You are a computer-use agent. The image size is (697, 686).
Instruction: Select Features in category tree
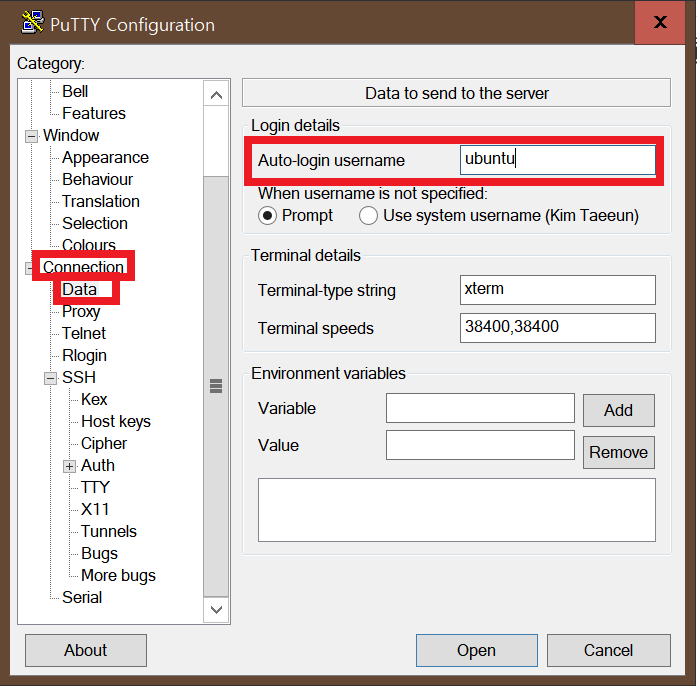pyautogui.click(x=94, y=113)
